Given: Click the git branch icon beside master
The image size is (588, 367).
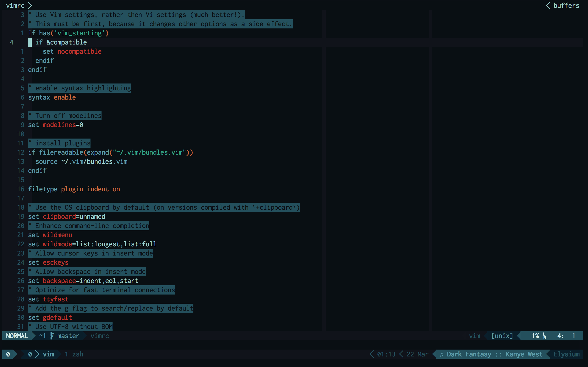Looking at the screenshot, I should pyautogui.click(x=52, y=336).
